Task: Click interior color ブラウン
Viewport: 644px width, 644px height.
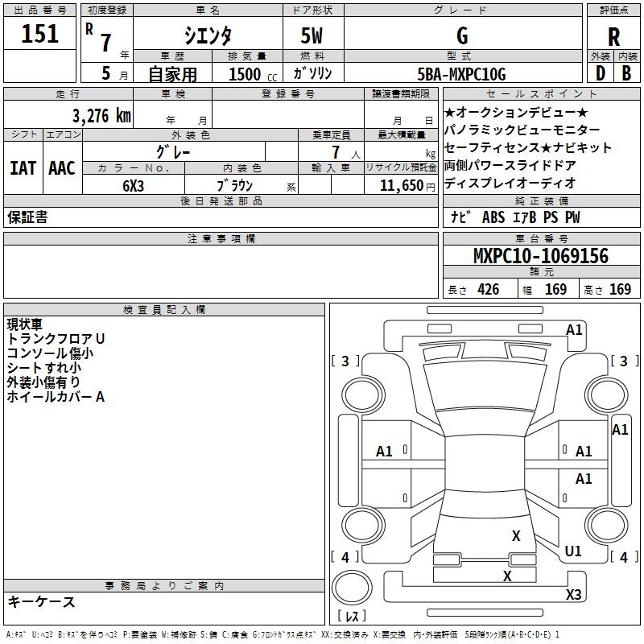Action: [234, 185]
